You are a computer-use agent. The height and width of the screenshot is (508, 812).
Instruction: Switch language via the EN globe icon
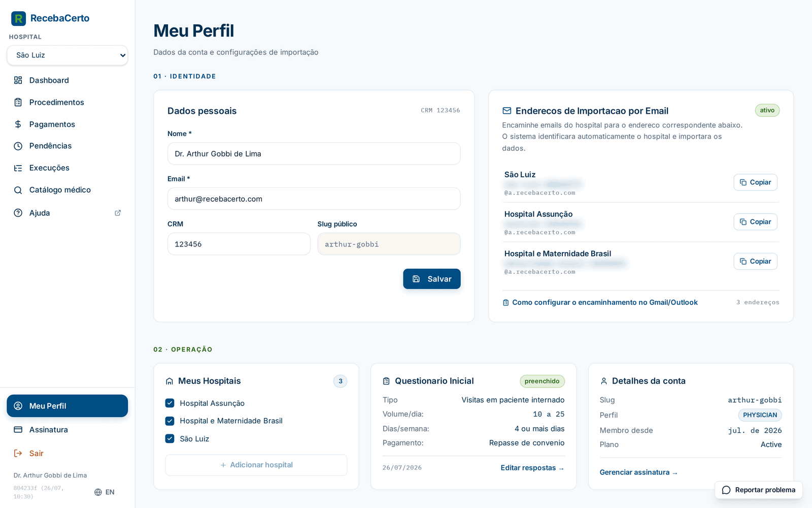click(x=98, y=492)
